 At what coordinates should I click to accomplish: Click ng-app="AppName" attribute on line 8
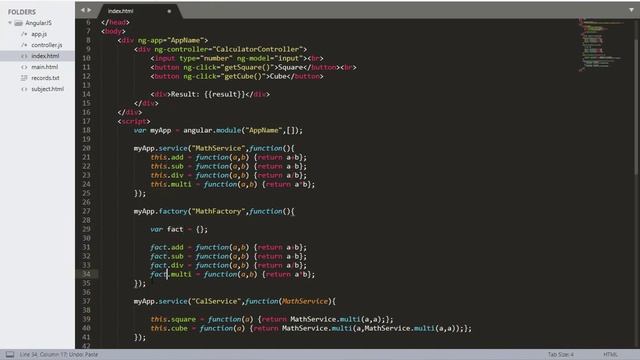(x=171, y=40)
